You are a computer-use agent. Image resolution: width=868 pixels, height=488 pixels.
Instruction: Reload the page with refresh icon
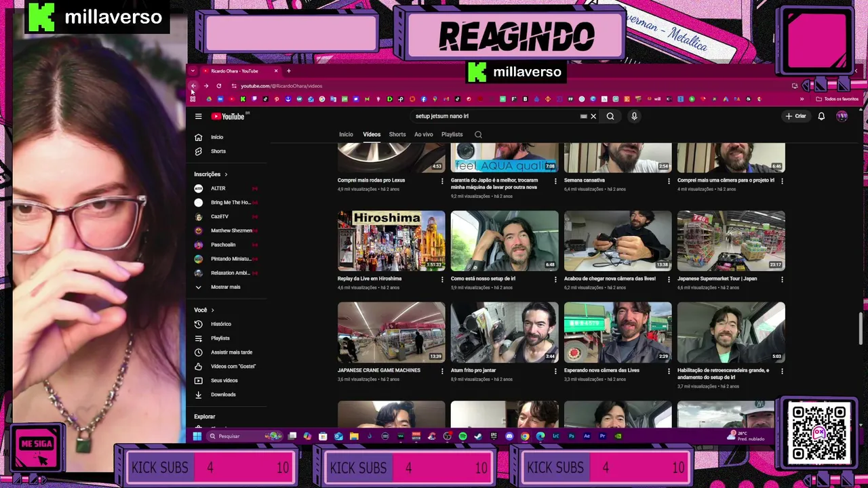coord(219,86)
